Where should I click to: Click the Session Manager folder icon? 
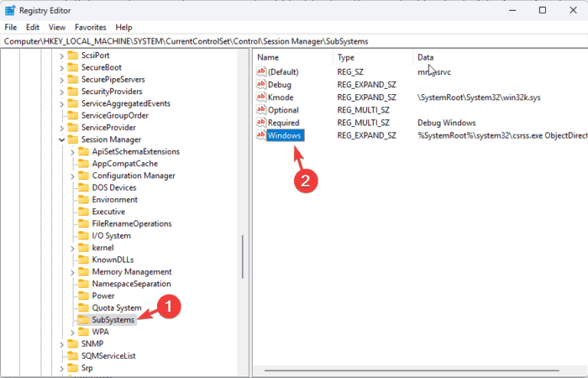[x=72, y=139]
